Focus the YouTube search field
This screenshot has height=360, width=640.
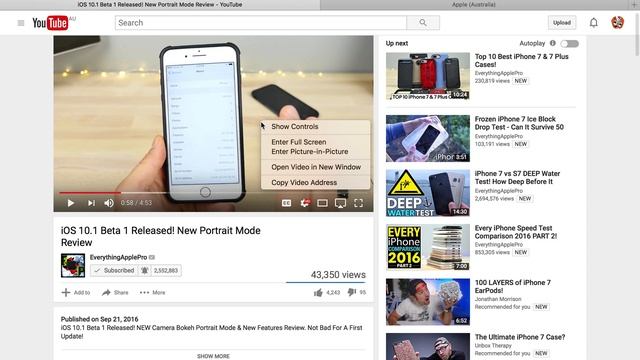point(261,23)
